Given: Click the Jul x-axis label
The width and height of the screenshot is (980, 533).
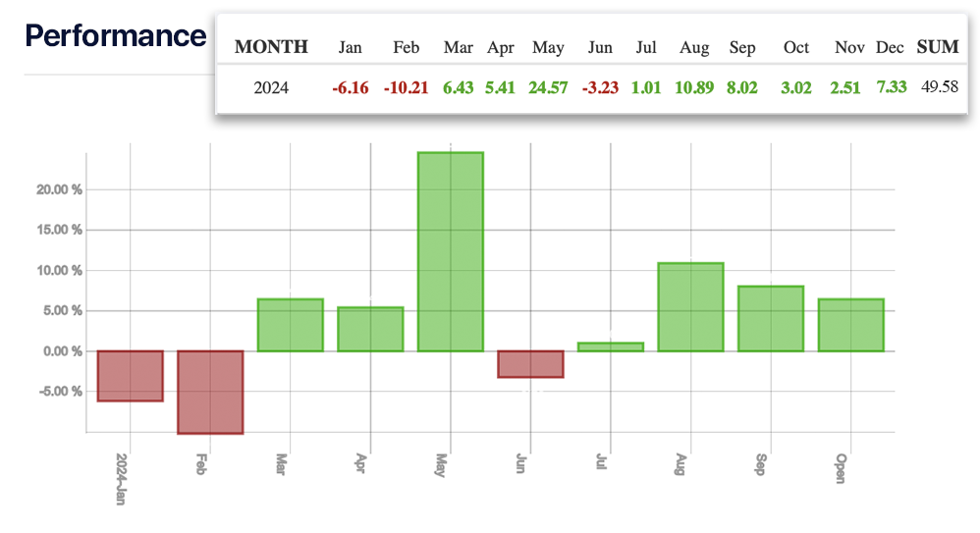Looking at the screenshot, I should pyautogui.click(x=601, y=461).
